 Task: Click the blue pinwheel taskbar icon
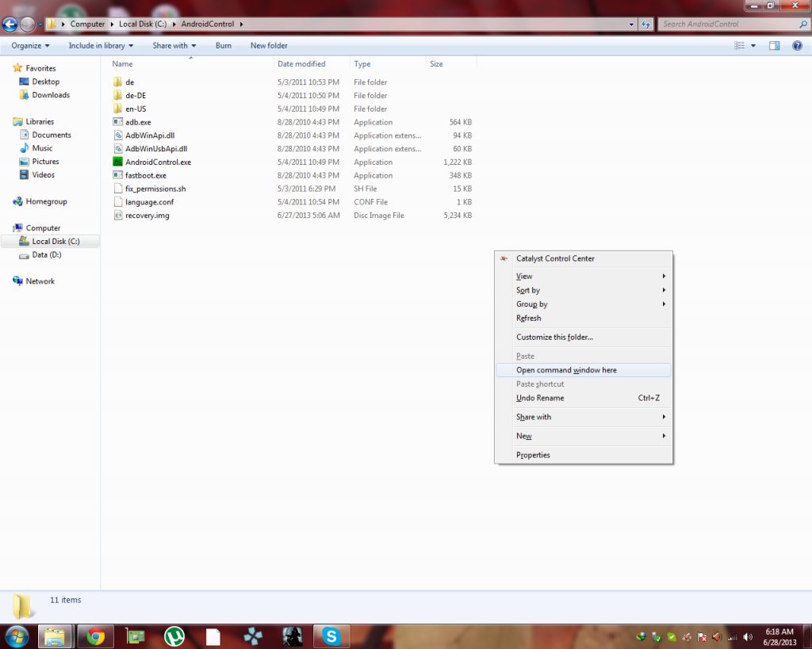coord(253,636)
